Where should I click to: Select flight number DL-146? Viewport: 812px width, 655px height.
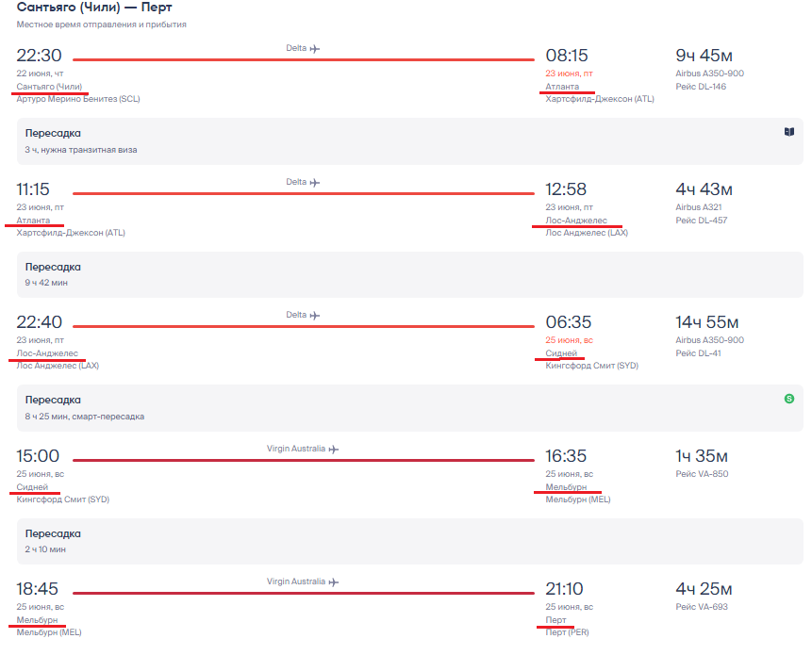tap(701, 87)
